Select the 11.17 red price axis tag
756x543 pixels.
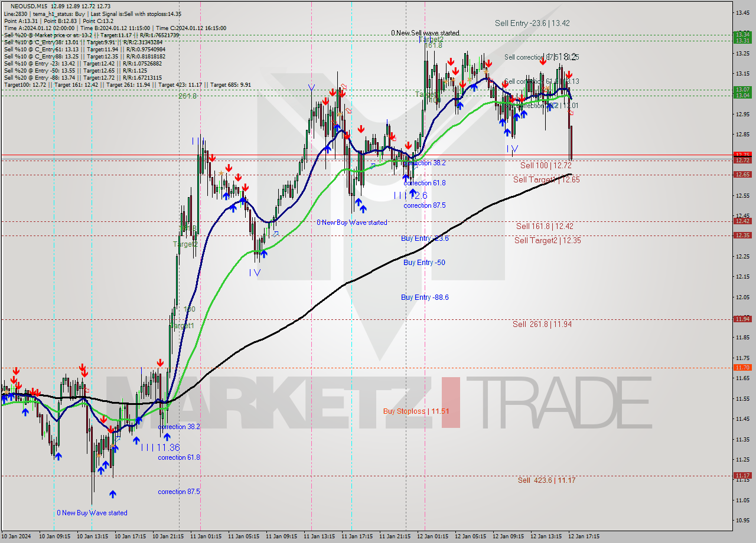click(742, 475)
